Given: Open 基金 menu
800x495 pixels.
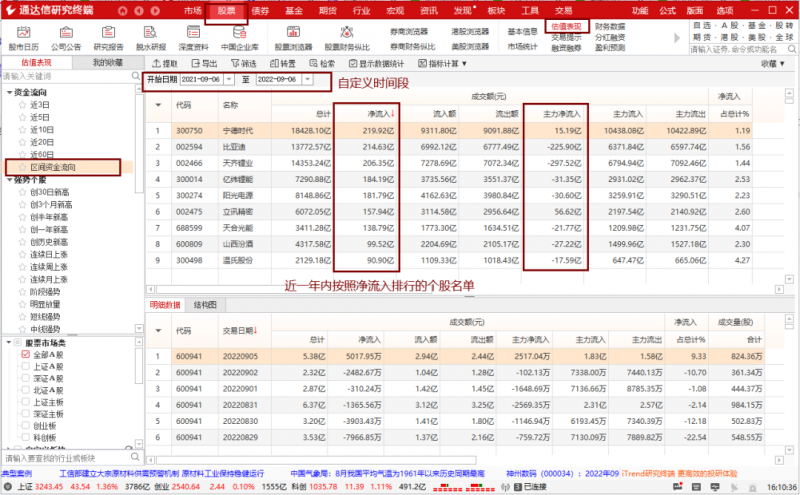Looking at the screenshot, I should pyautogui.click(x=294, y=11).
